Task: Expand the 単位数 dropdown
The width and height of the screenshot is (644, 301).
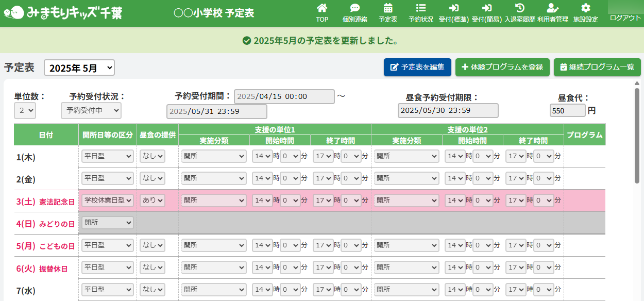Action: [25, 110]
